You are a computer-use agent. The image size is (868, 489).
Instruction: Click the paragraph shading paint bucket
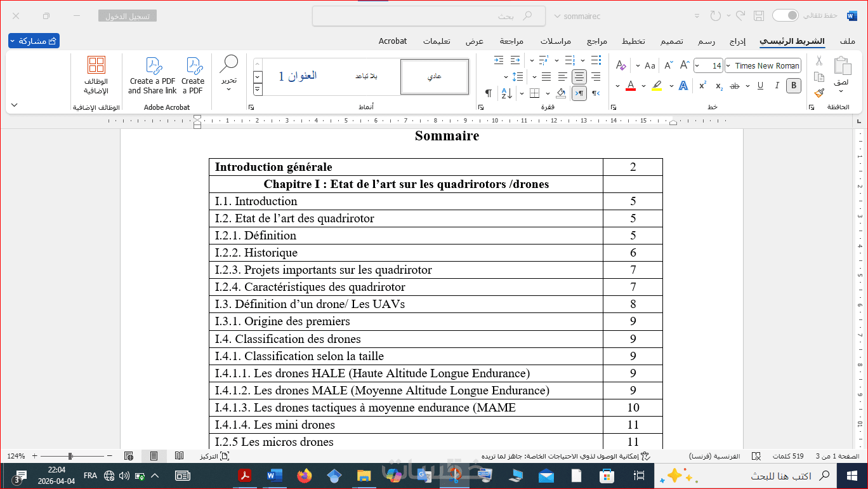click(x=560, y=93)
